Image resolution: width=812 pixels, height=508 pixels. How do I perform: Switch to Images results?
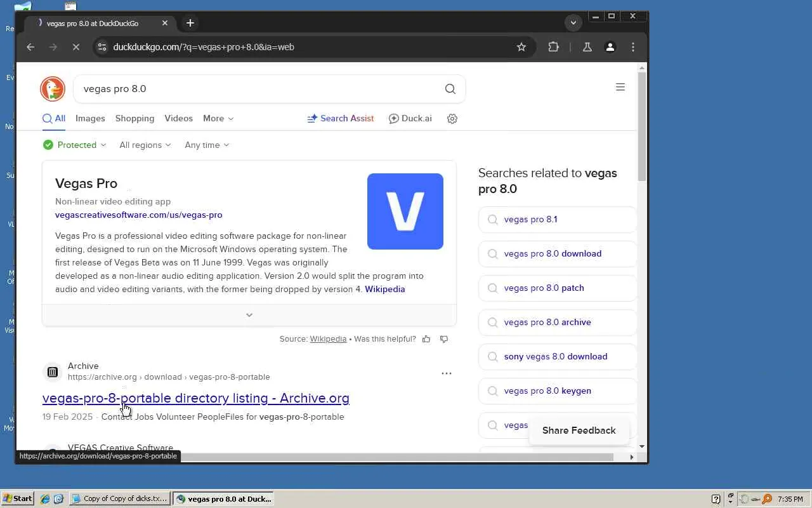pyautogui.click(x=90, y=119)
